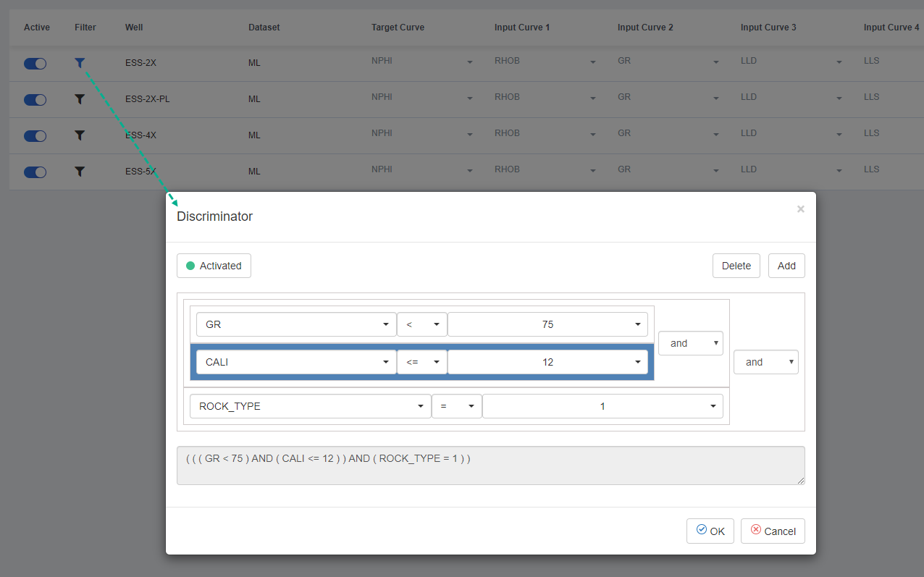924x577 pixels.
Task: Toggle Active switch for ESS-4X
Action: [x=35, y=135]
